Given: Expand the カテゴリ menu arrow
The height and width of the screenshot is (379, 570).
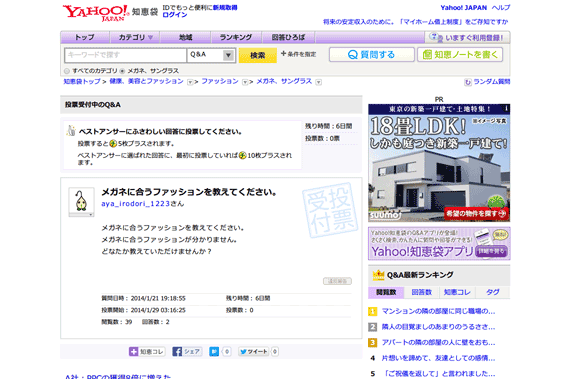Looking at the screenshot, I should (x=150, y=37).
